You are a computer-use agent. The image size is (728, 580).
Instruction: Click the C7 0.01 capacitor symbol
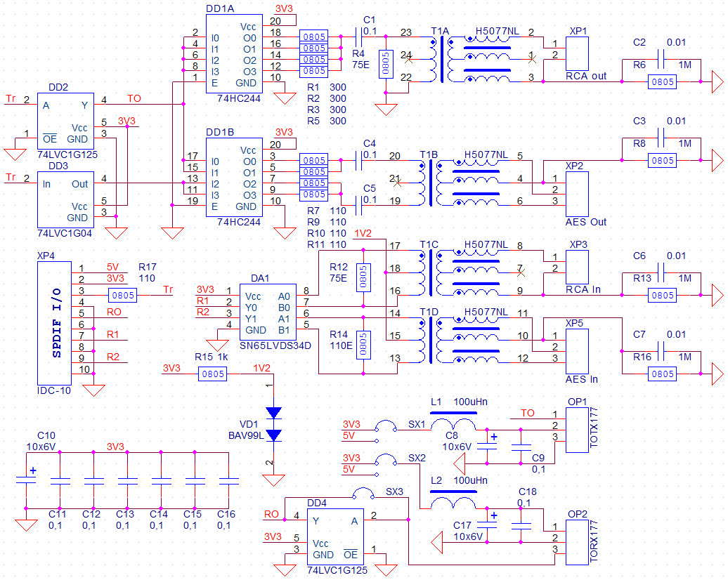(x=662, y=351)
